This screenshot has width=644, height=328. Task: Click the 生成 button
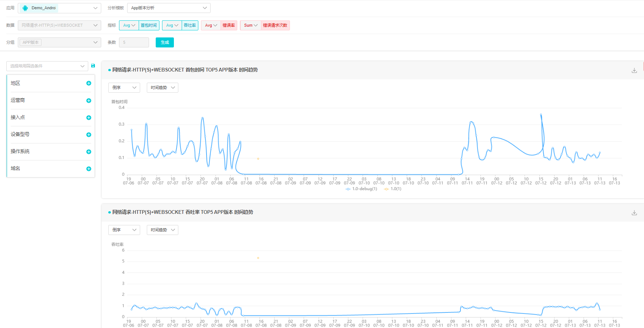pyautogui.click(x=165, y=43)
